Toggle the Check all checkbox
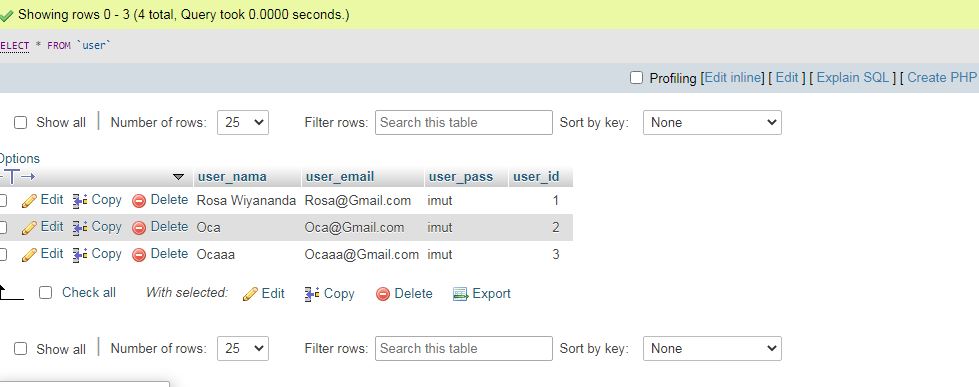979x387 pixels. coord(46,293)
